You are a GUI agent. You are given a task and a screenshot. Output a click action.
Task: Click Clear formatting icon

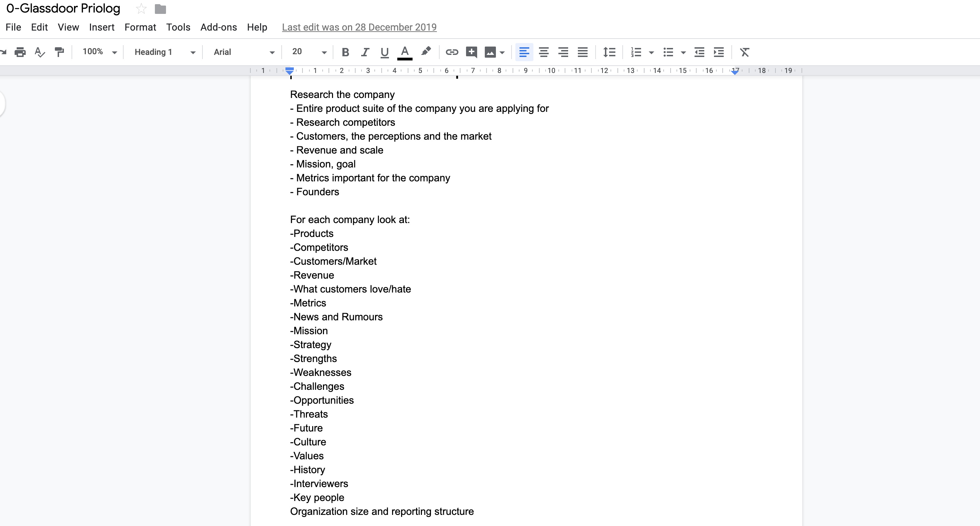click(x=745, y=52)
